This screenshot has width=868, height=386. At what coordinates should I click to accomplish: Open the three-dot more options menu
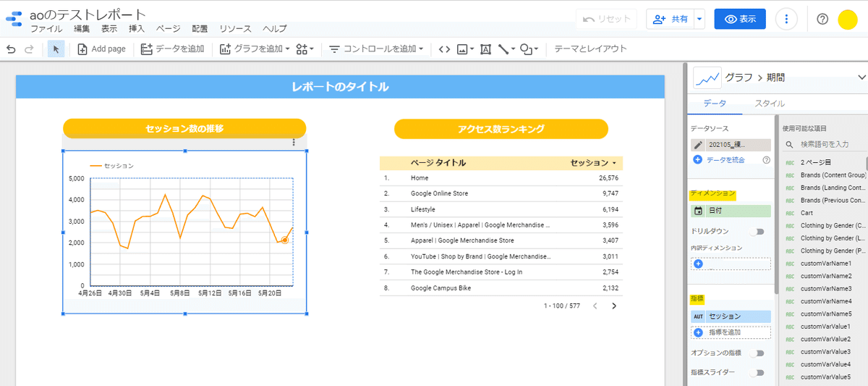pyautogui.click(x=786, y=20)
